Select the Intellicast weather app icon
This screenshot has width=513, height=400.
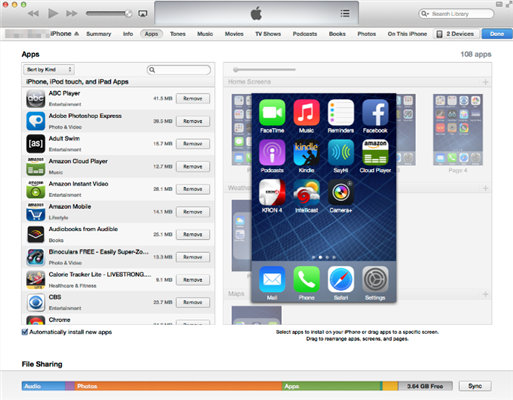pyautogui.click(x=306, y=192)
